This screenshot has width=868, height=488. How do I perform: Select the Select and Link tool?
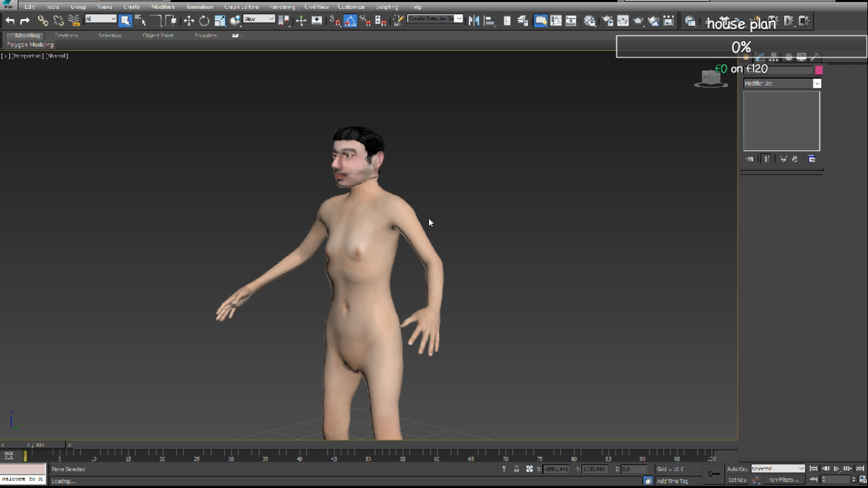[43, 21]
